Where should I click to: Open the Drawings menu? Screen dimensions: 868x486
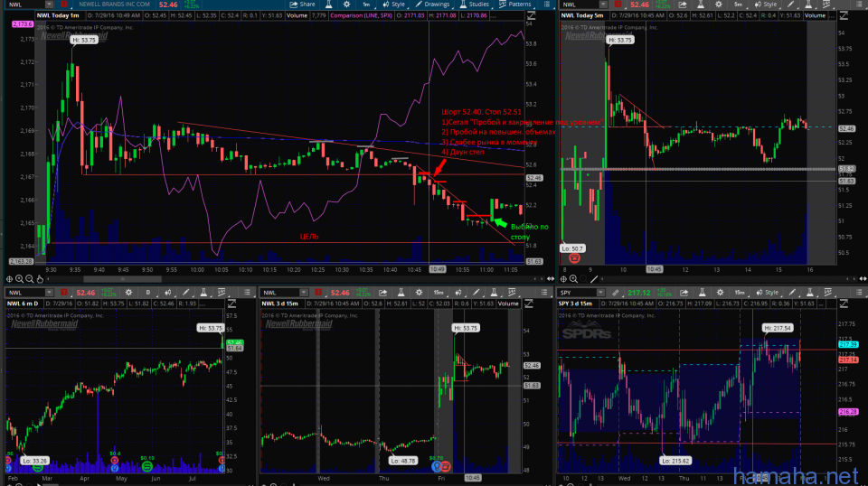432,5
